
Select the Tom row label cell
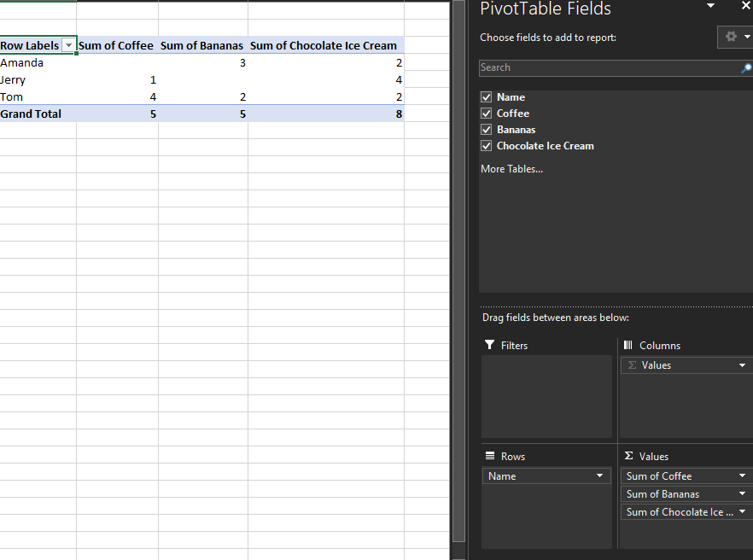pos(38,97)
